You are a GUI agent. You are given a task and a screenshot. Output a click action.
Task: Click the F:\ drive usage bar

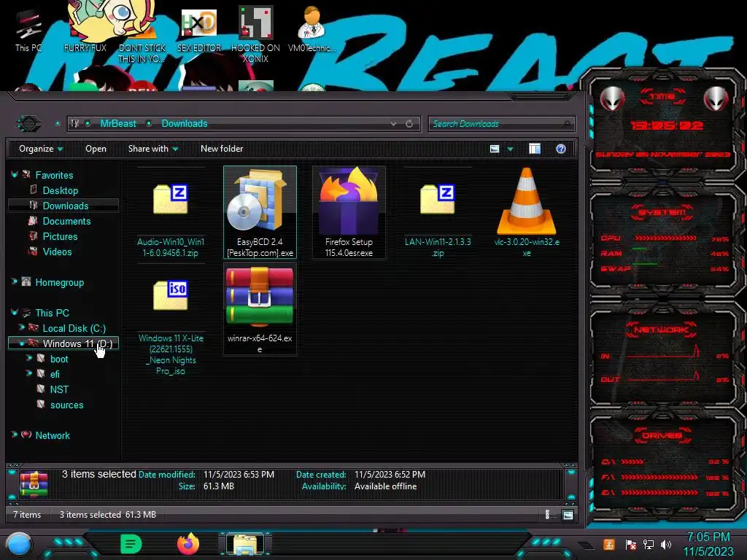(x=659, y=477)
